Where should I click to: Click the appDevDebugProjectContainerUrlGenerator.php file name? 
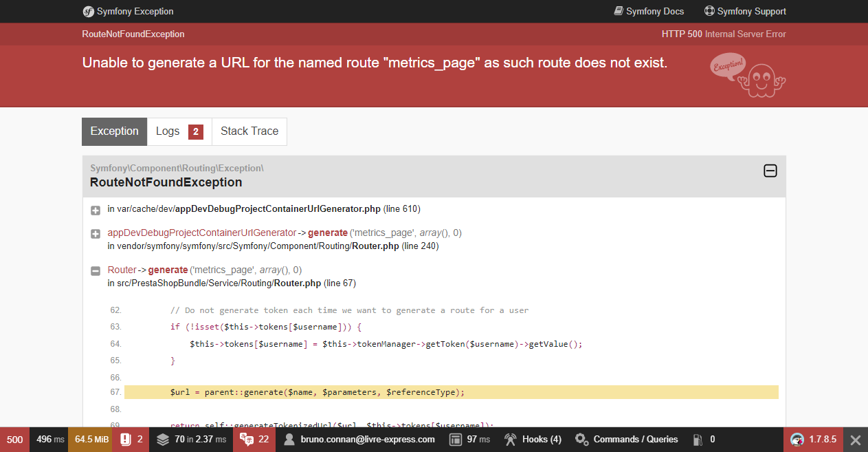tap(278, 209)
